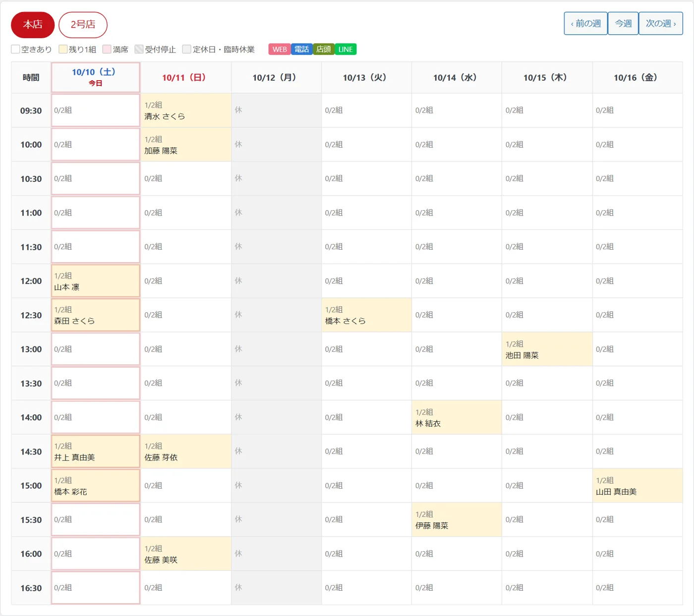Jump to the current week with 今週
The width and height of the screenshot is (694, 616).
tap(623, 23)
